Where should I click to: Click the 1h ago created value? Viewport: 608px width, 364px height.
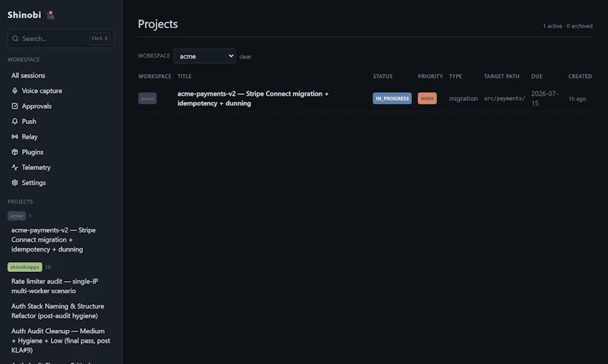click(577, 99)
